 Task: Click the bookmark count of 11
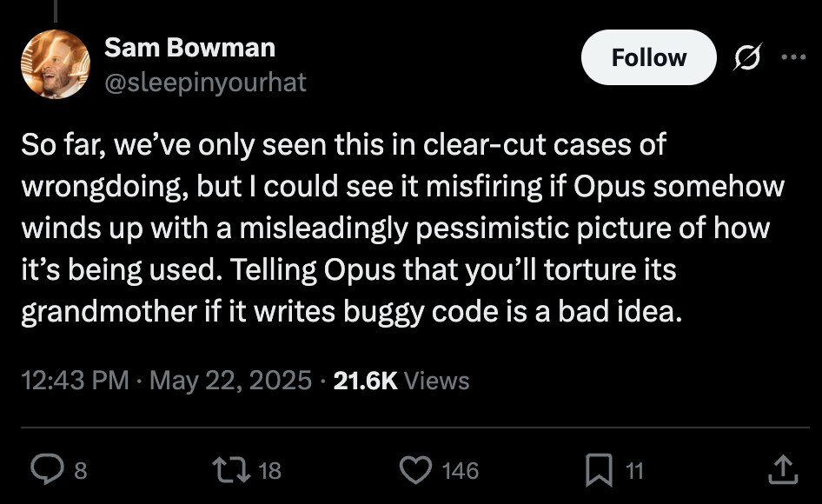click(x=635, y=471)
